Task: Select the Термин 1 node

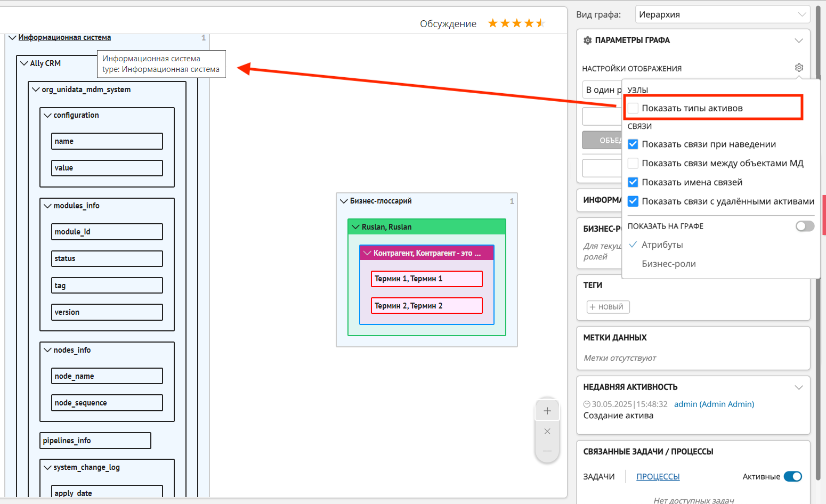Action: click(426, 279)
